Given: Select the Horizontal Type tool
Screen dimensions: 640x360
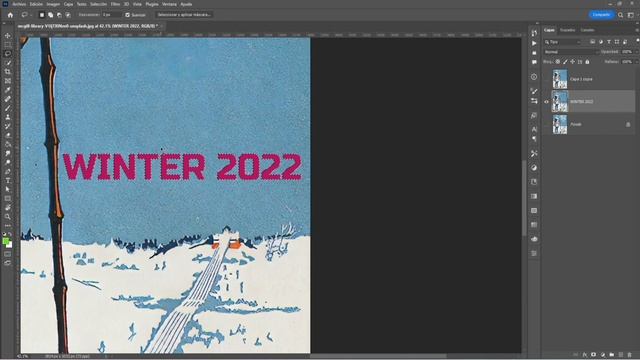Looking at the screenshot, I should pos(8,180).
